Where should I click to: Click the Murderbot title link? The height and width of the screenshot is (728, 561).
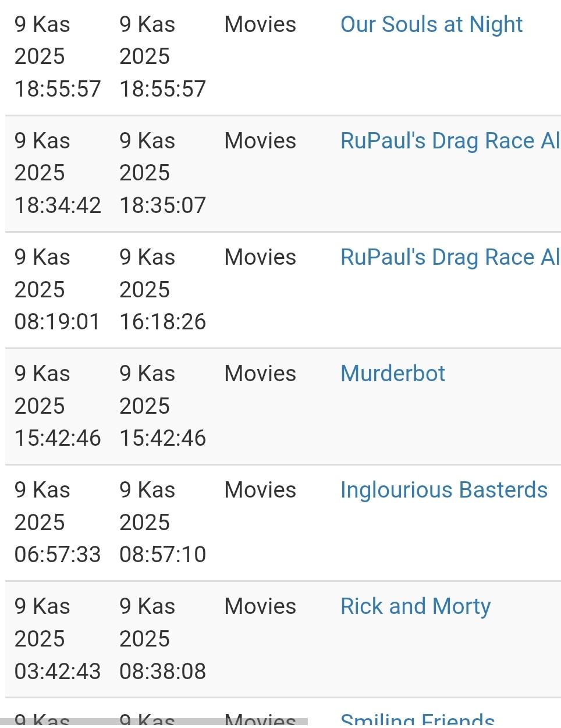point(393,374)
